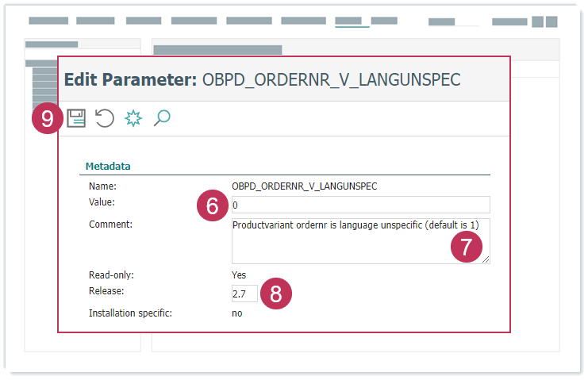Click the Read-only value Yes
This screenshot has height=380, width=588.
[239, 275]
